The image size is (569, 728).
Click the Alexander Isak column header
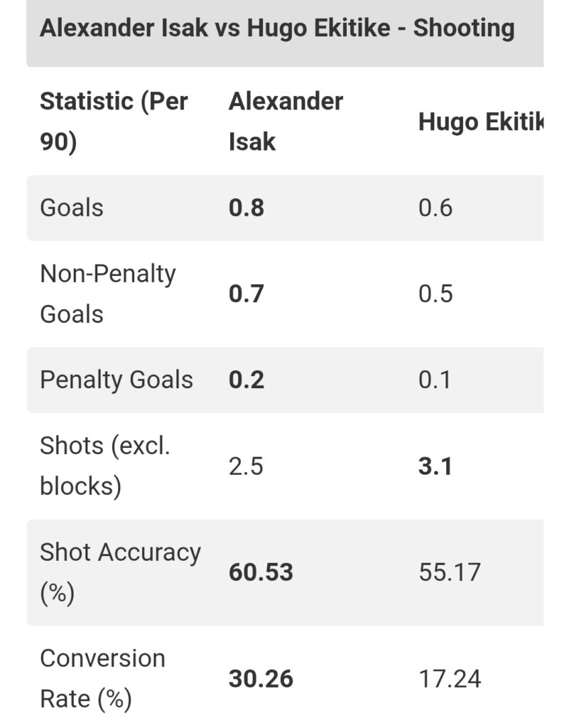tap(286, 121)
